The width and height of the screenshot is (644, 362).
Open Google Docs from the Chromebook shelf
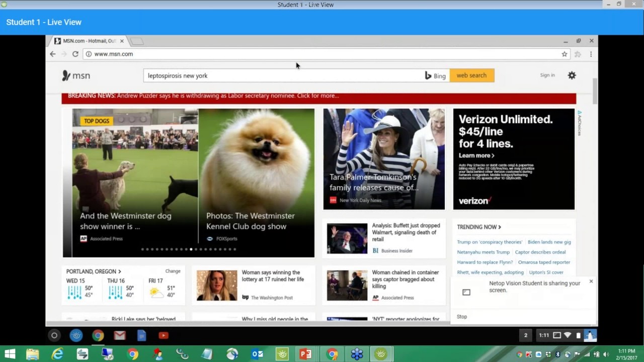(x=141, y=335)
